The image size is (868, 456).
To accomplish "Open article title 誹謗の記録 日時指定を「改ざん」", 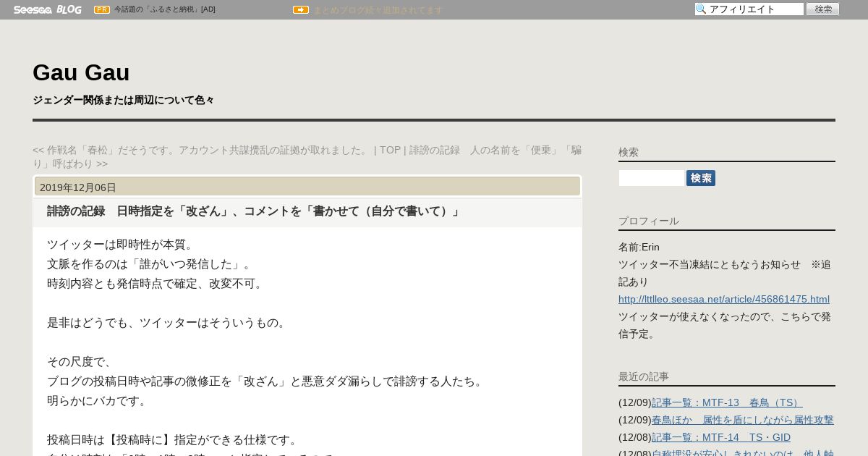I will click(x=254, y=211).
